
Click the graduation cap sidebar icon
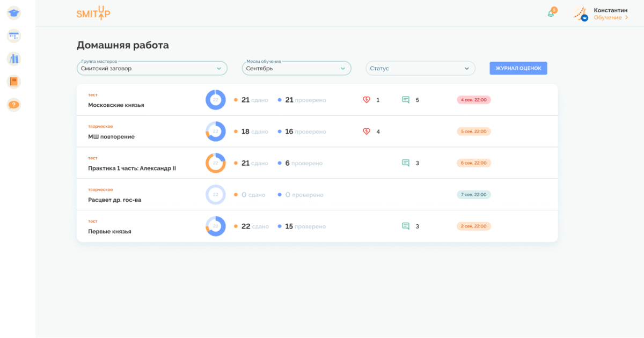click(x=14, y=13)
